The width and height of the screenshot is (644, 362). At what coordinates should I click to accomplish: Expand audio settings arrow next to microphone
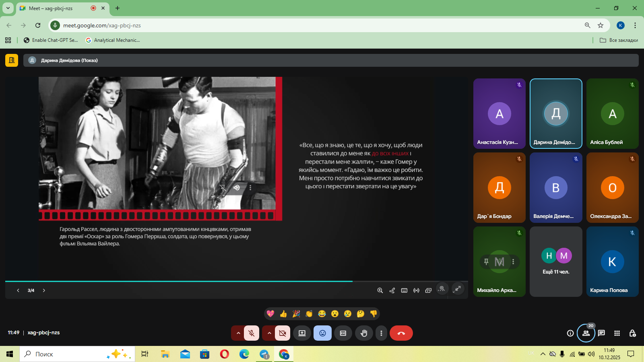coord(238,333)
